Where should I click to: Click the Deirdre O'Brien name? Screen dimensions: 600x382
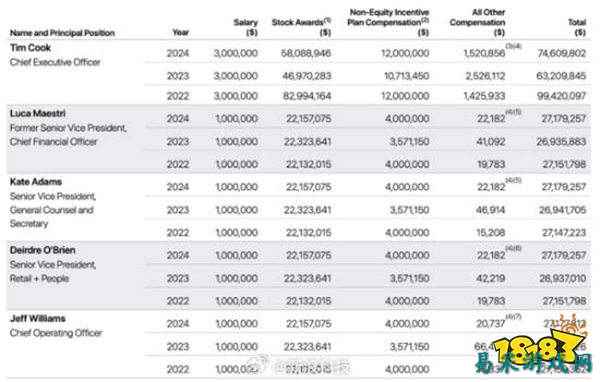(x=42, y=250)
